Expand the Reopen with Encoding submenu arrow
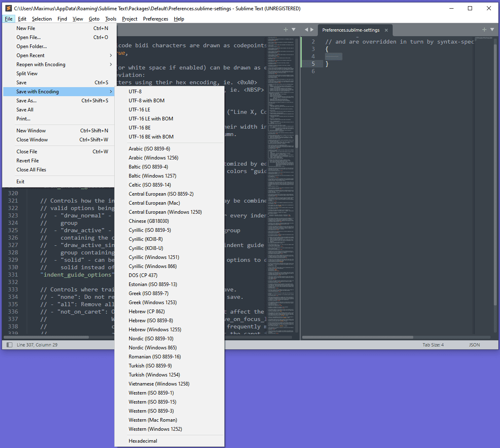Viewport: 500px width, 448px height. 111,65
